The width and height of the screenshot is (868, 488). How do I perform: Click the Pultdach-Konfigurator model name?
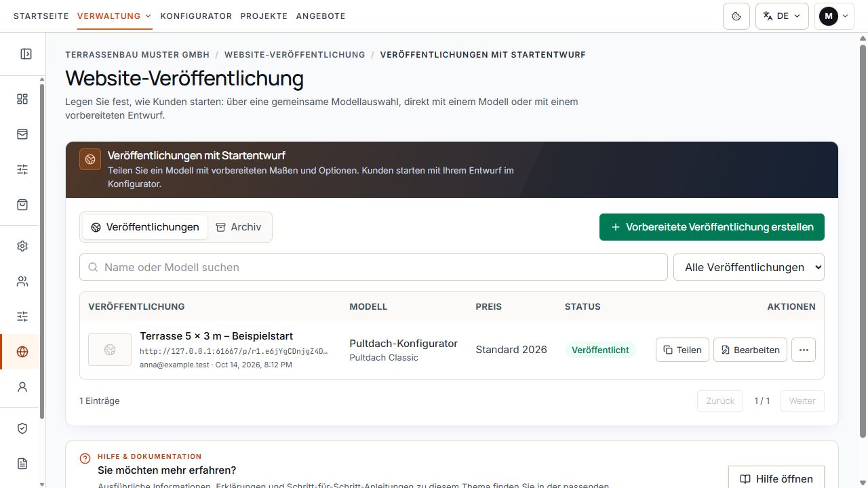coord(403,343)
